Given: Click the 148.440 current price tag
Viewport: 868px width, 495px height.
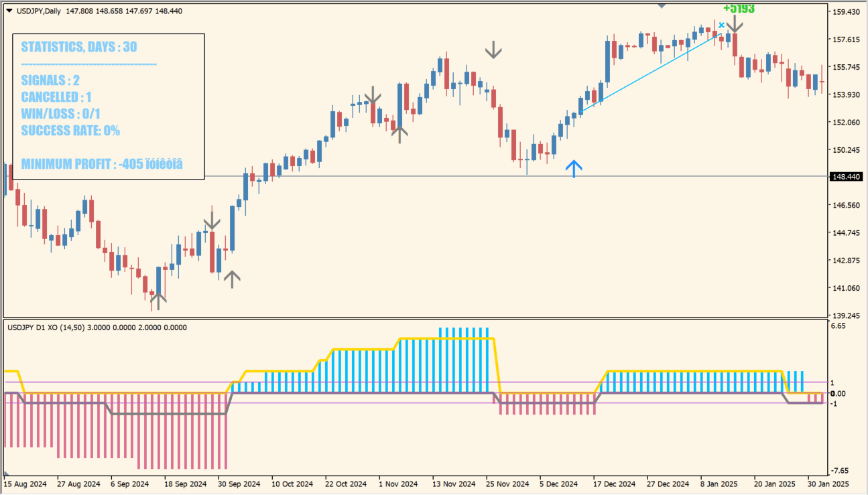Looking at the screenshot, I should tap(845, 176).
